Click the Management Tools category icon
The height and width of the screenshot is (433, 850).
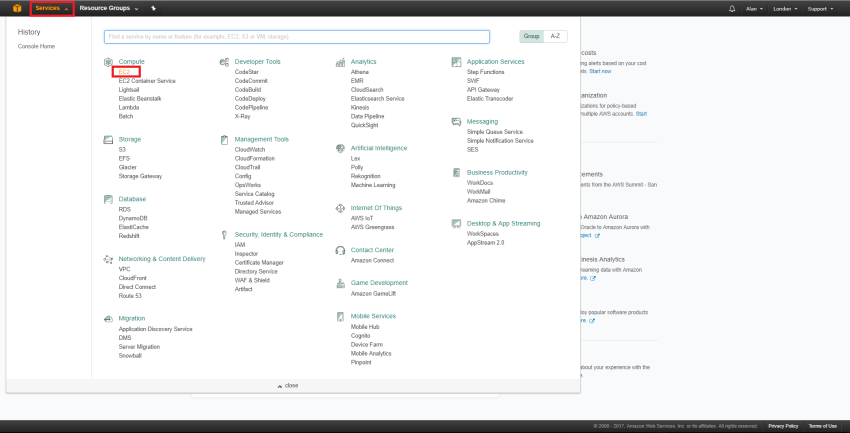coord(224,140)
